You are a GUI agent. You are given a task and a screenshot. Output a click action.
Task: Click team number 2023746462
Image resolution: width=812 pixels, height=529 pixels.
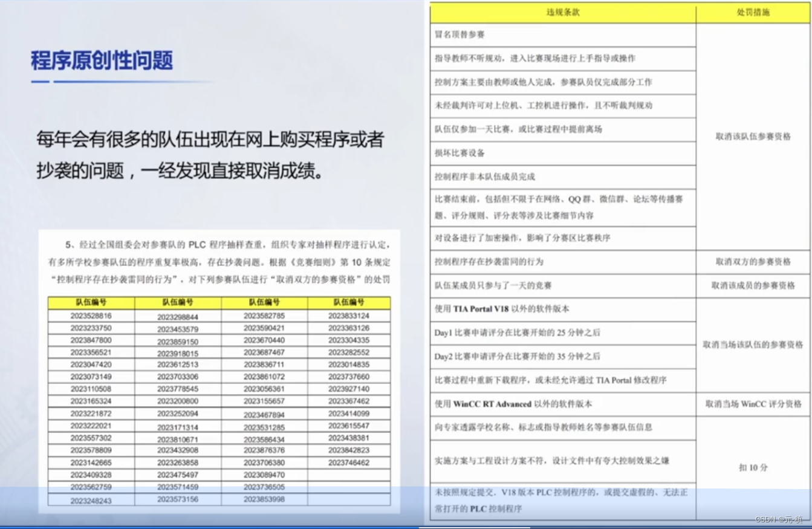click(x=349, y=462)
